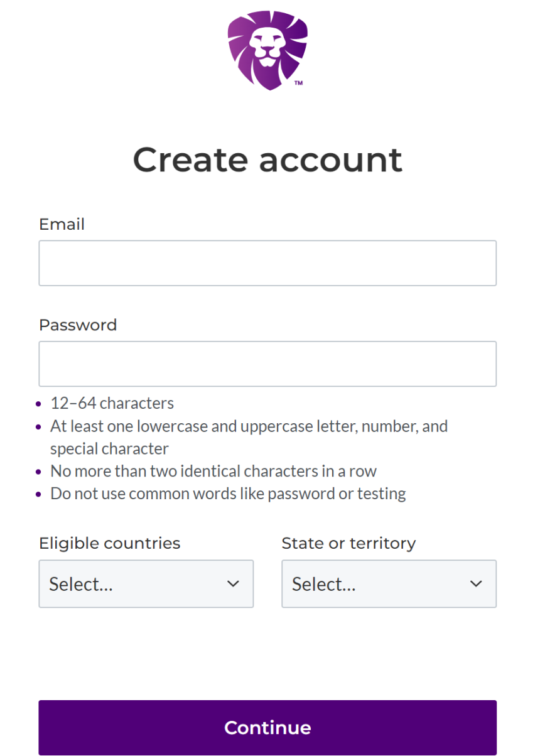Click the Eligible countries label
Viewport: 540px width, 756px height.
[109, 543]
